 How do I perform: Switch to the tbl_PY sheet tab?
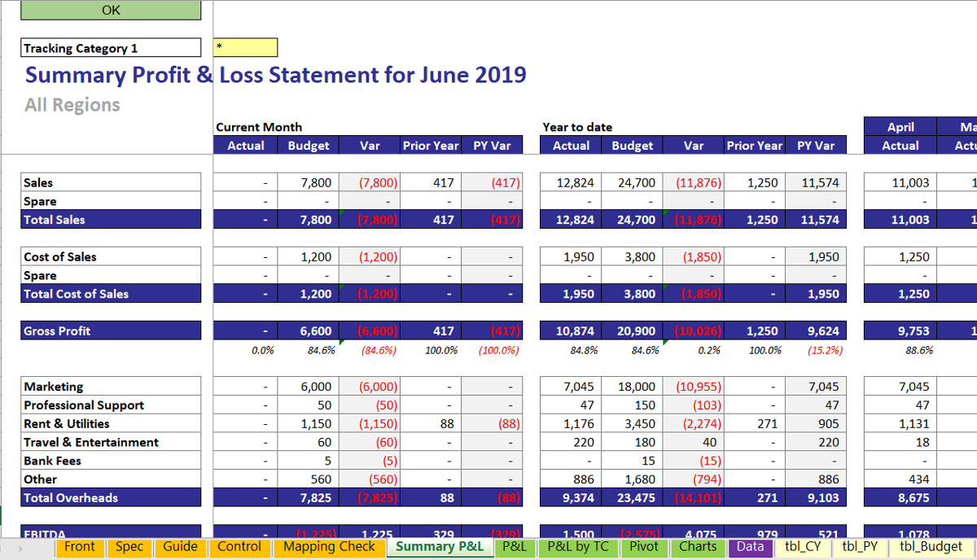(860, 547)
